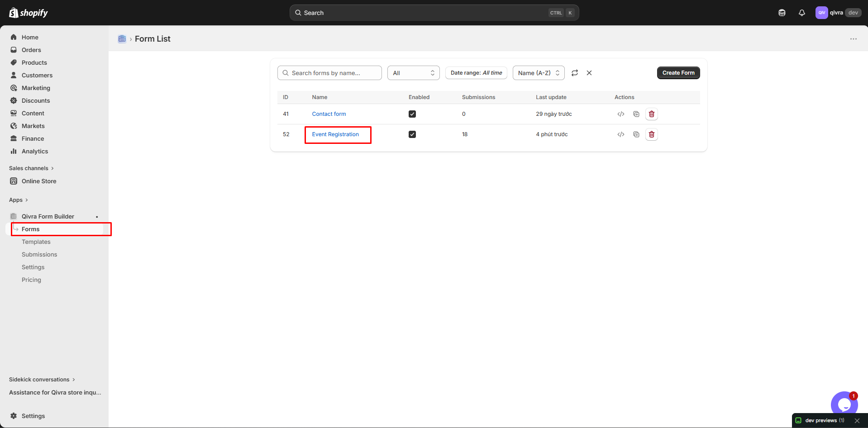868x428 pixels.
Task: Open the dev previews panel
Action: point(820,420)
